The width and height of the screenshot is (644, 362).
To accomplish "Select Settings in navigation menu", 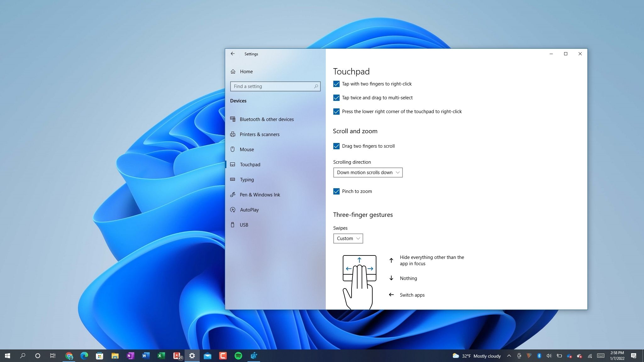I will tap(251, 53).
